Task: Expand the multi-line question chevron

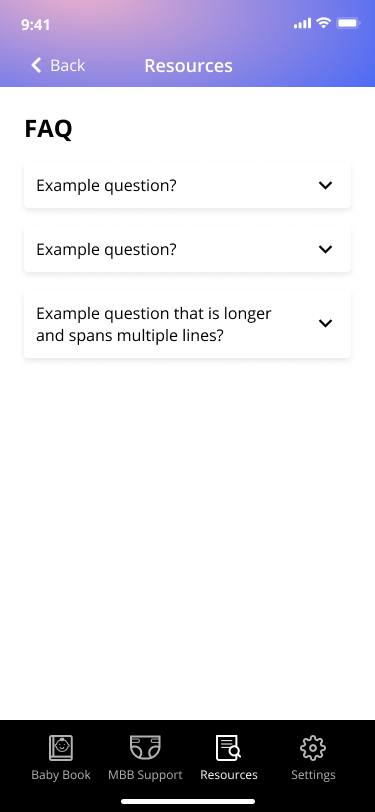Action: (325, 324)
